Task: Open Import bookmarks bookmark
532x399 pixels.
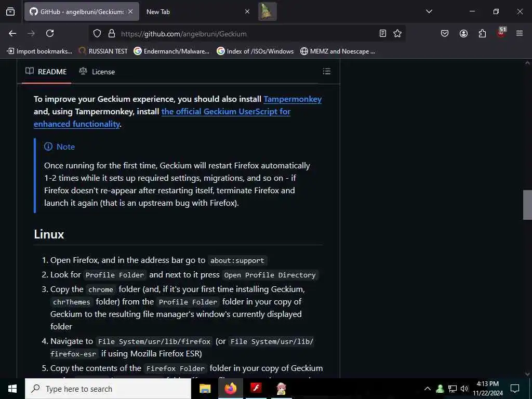Action: [x=39, y=51]
